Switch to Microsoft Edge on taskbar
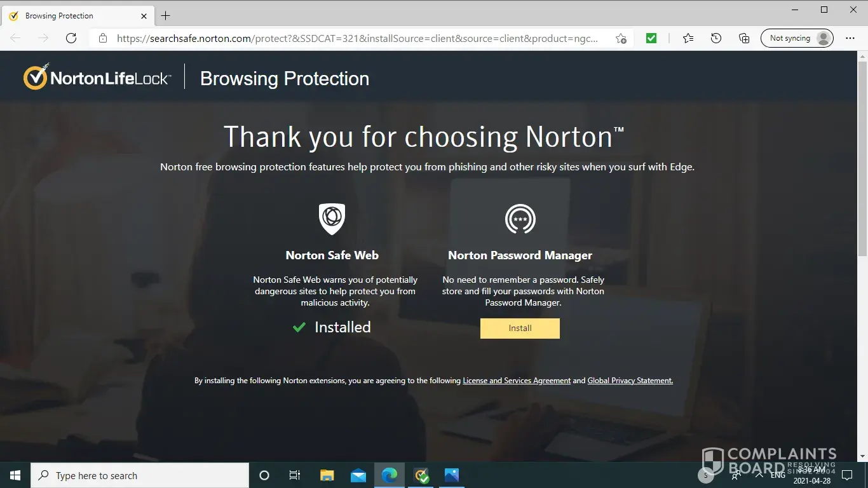 389,475
